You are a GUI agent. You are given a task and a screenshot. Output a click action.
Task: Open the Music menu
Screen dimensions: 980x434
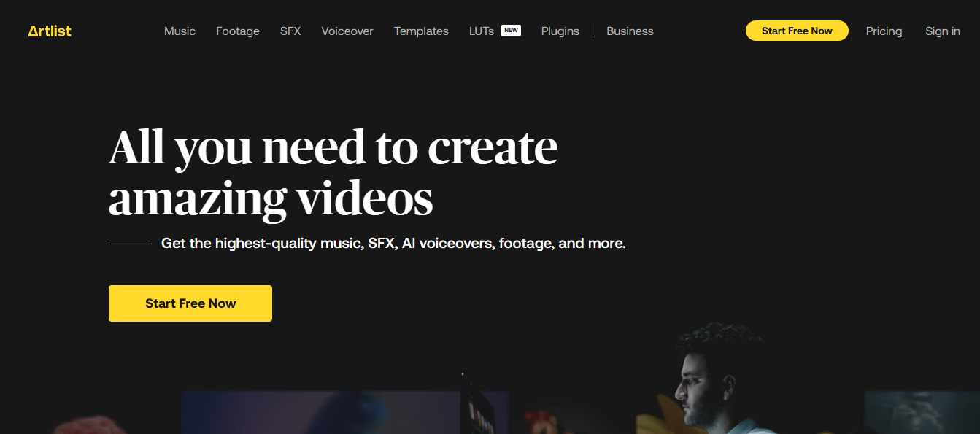click(x=180, y=31)
